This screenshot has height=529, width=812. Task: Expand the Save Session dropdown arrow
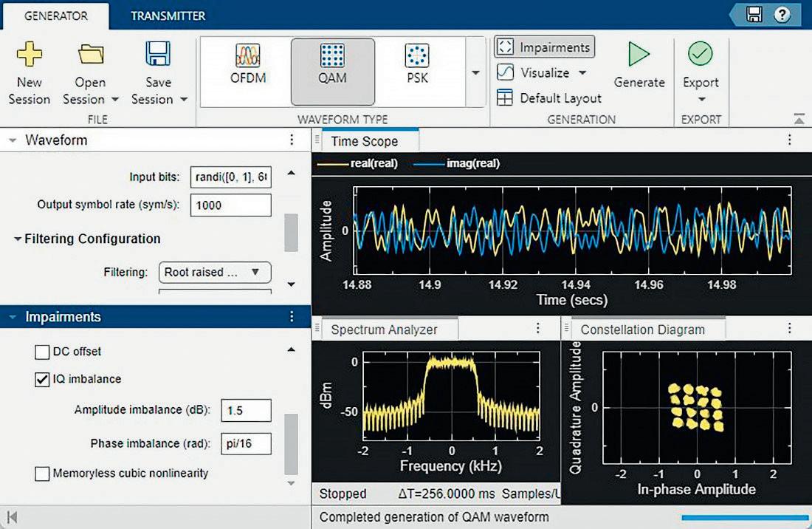(x=183, y=99)
